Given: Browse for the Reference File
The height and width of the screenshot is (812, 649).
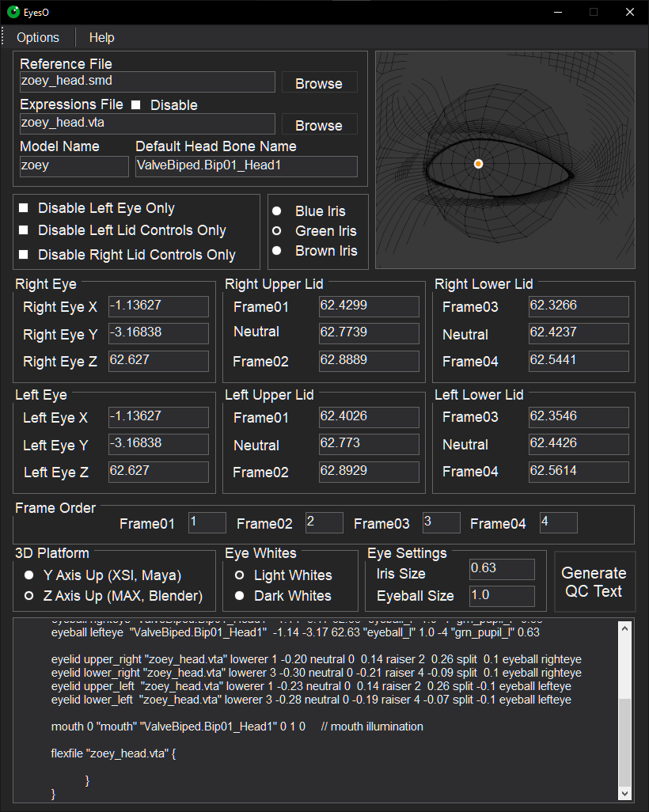Looking at the screenshot, I should pos(319,83).
